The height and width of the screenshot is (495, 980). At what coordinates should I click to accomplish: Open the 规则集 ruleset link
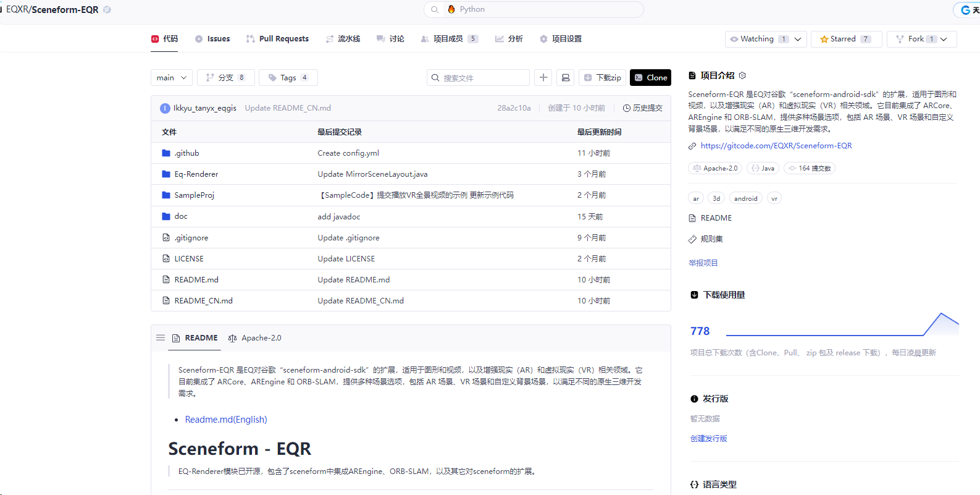(x=706, y=239)
